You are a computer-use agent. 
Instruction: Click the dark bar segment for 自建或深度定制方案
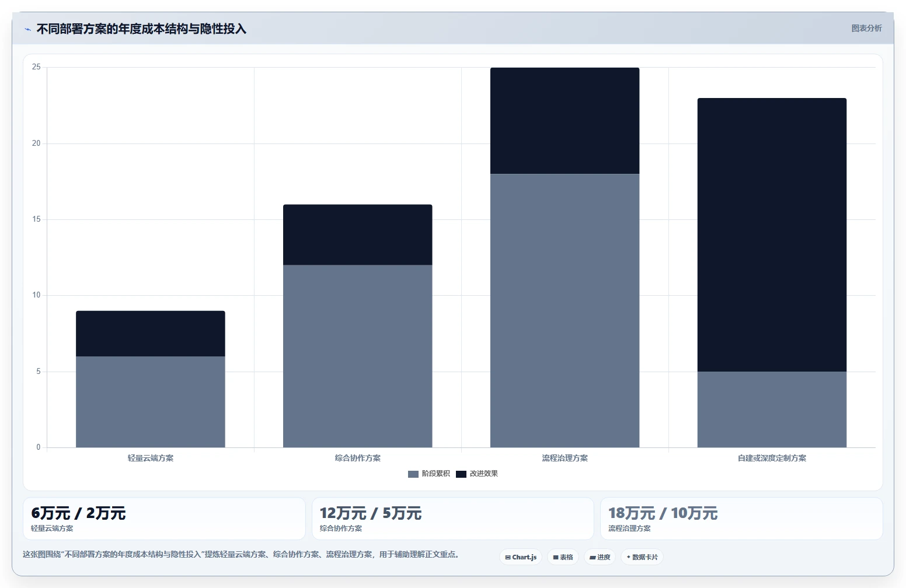[x=772, y=235]
